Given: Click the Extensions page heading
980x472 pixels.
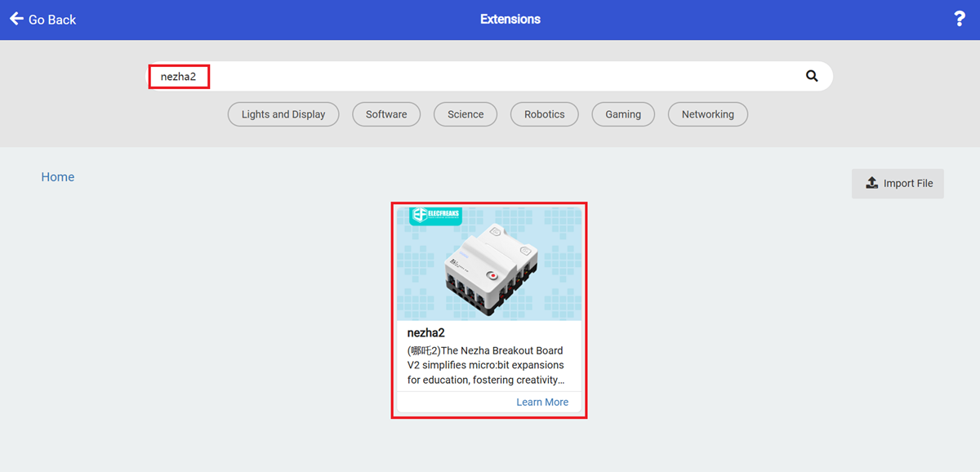Looking at the screenshot, I should pyautogui.click(x=510, y=19).
